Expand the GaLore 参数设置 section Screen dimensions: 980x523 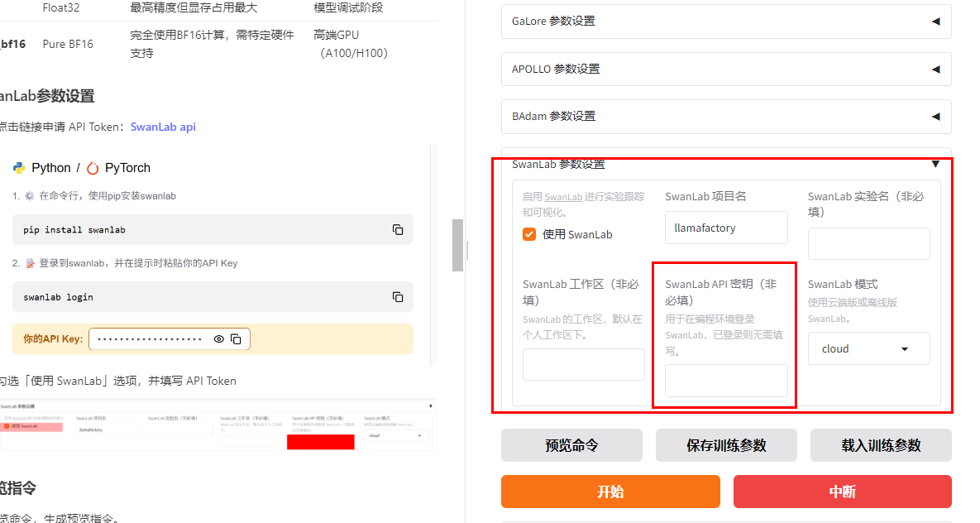tap(726, 22)
